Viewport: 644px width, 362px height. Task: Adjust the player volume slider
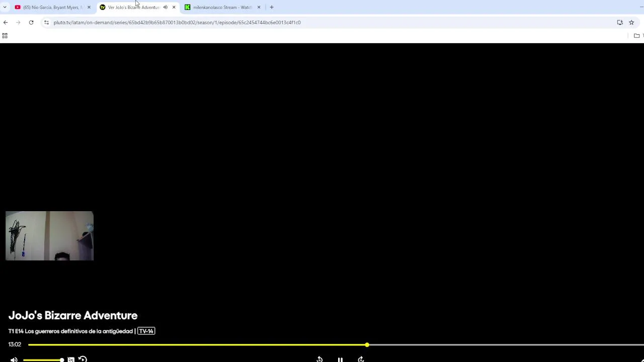click(43, 359)
